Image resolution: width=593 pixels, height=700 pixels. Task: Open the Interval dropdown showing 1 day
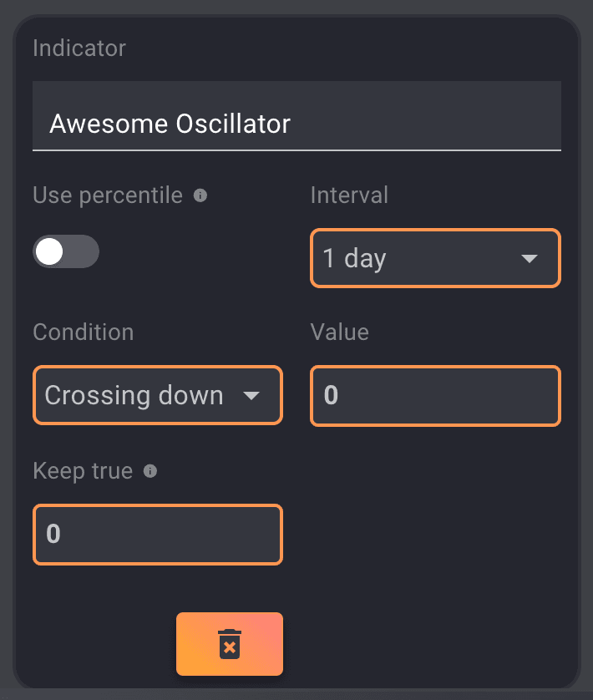coord(434,259)
